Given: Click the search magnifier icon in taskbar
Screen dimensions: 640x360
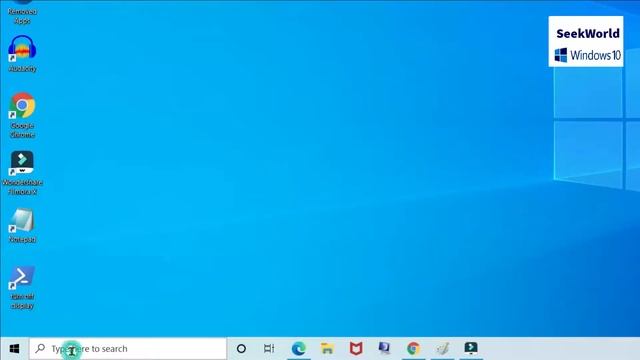Looking at the screenshot, I should (x=40, y=348).
